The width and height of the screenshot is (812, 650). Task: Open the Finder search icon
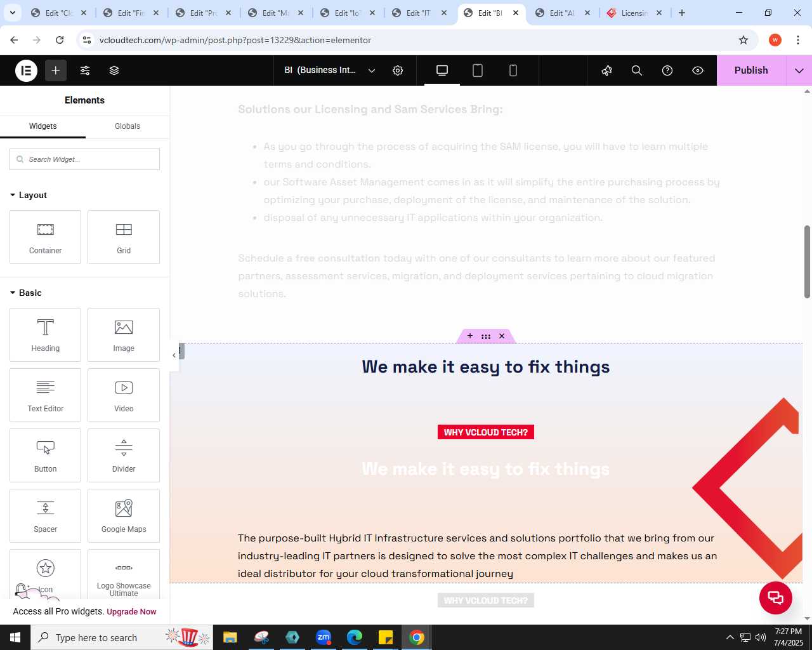point(637,70)
